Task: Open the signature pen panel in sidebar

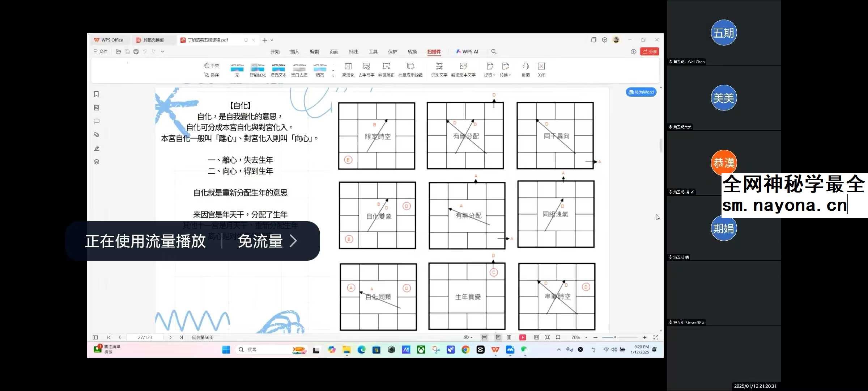Action: [97, 148]
